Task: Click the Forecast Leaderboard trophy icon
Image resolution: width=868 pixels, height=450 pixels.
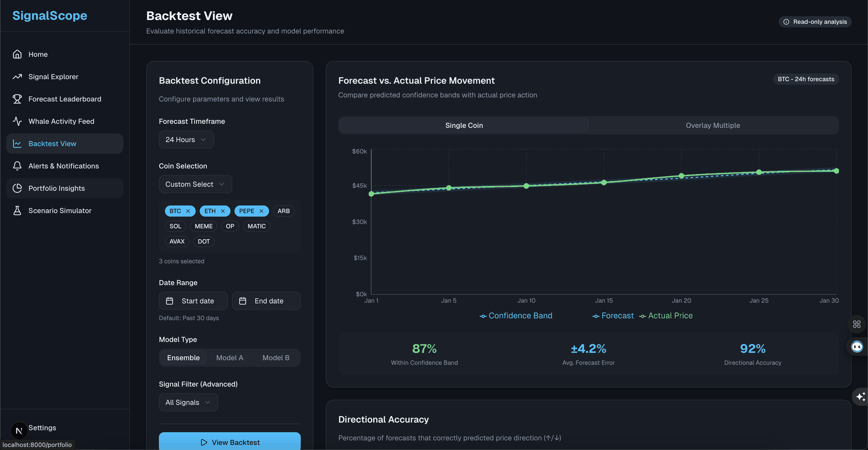Action: pos(17,99)
